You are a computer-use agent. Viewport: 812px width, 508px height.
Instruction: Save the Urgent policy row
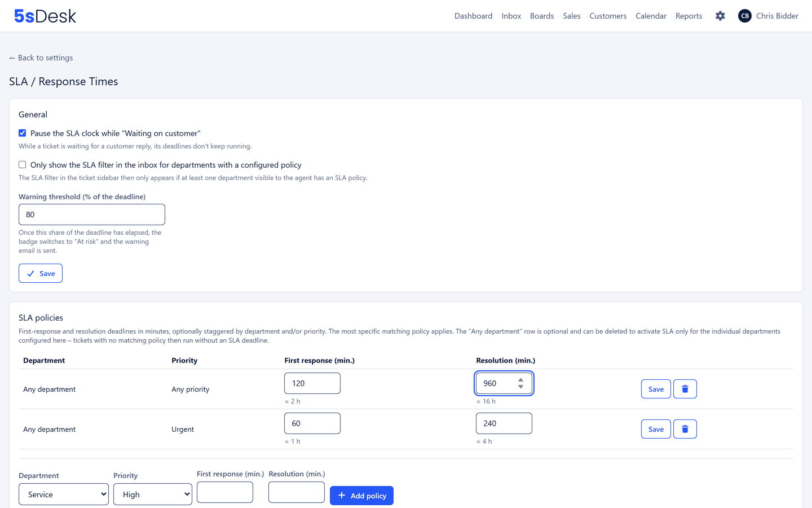(656, 429)
